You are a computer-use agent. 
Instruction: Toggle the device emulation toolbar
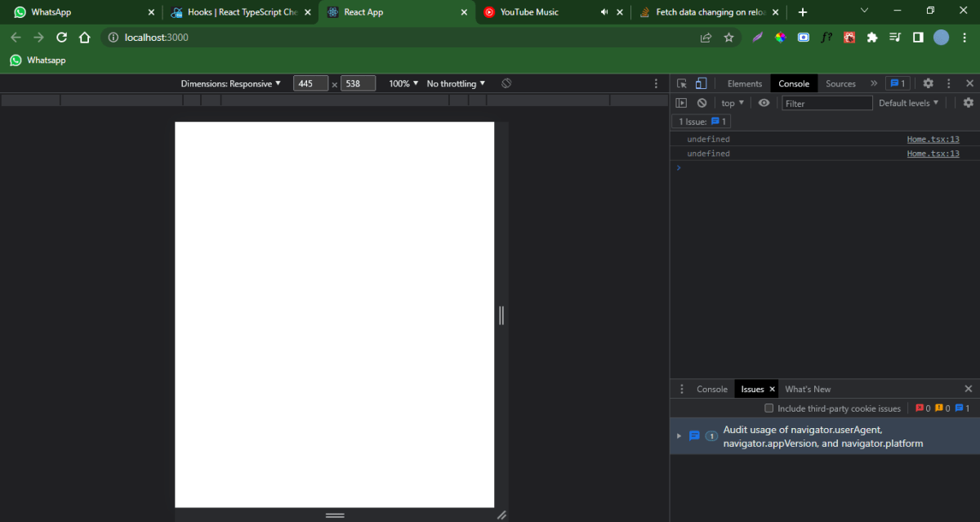pyautogui.click(x=701, y=83)
